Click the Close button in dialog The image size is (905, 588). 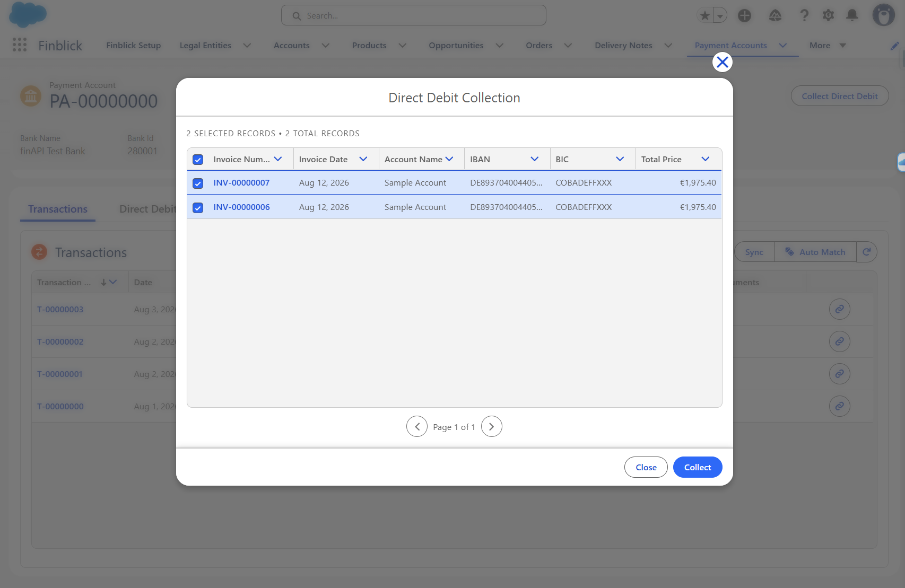646,467
